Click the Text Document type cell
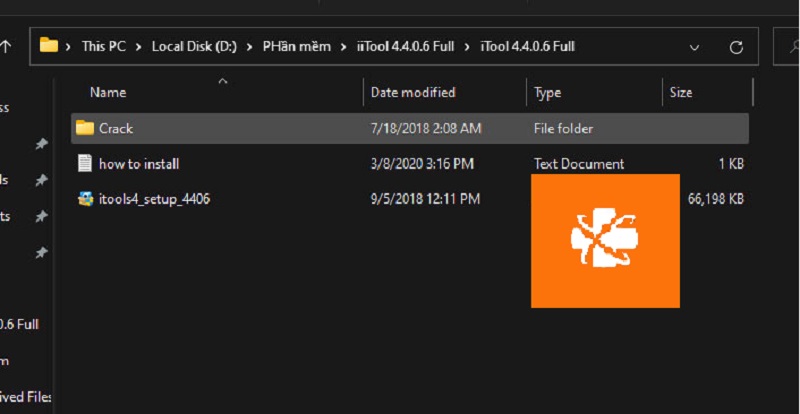Image resolution: width=800 pixels, height=414 pixels. click(579, 164)
